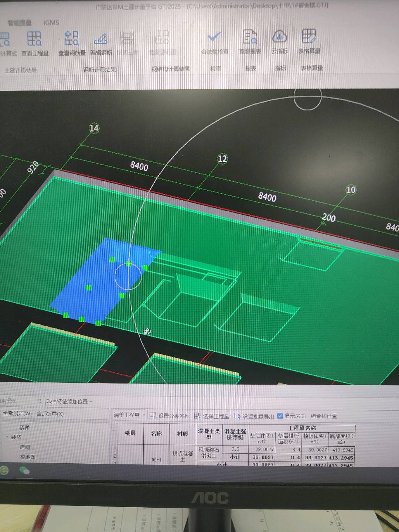399x532 pixels.
Task: Click the 选择工程量 icon
Action: coord(198,416)
